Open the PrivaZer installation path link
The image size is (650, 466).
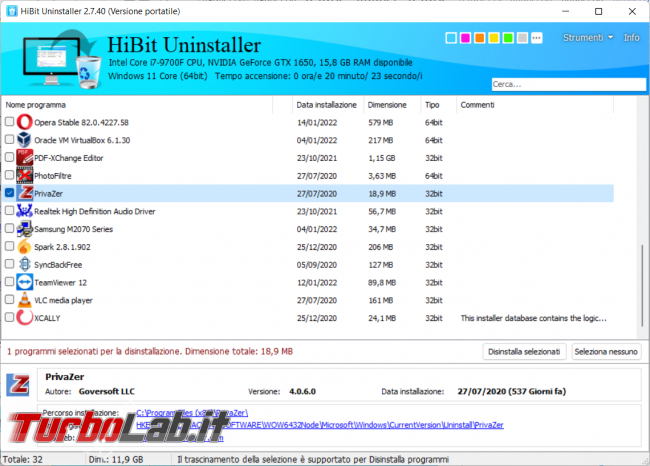click(192, 413)
